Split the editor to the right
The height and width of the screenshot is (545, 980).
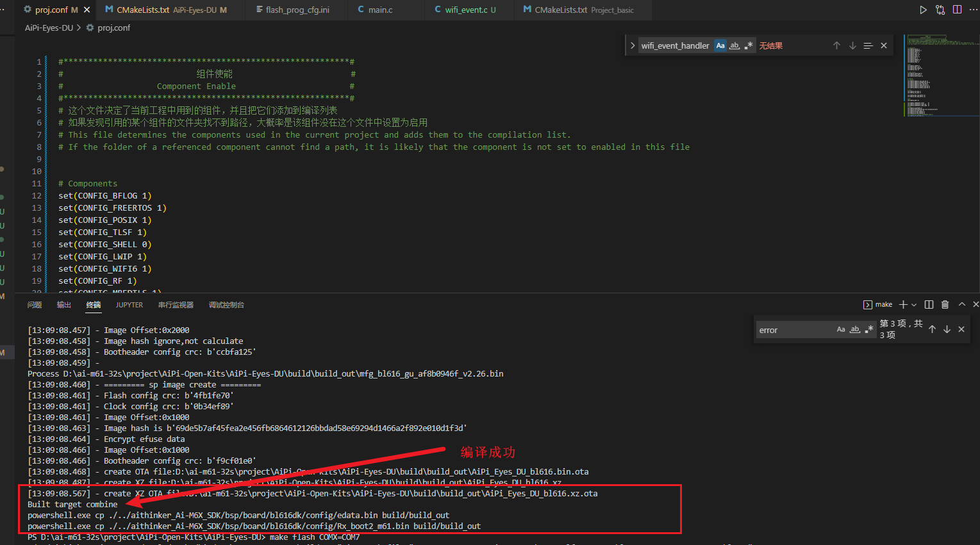click(957, 10)
